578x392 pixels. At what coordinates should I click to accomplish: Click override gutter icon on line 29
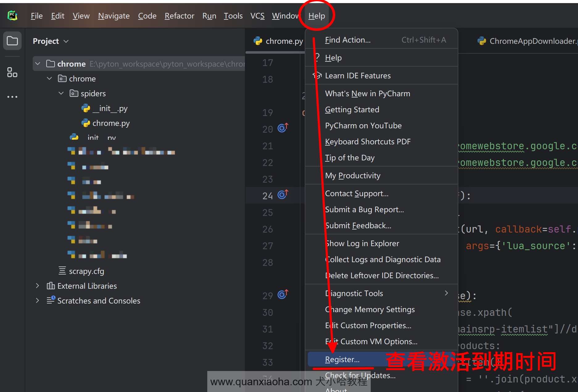(283, 294)
